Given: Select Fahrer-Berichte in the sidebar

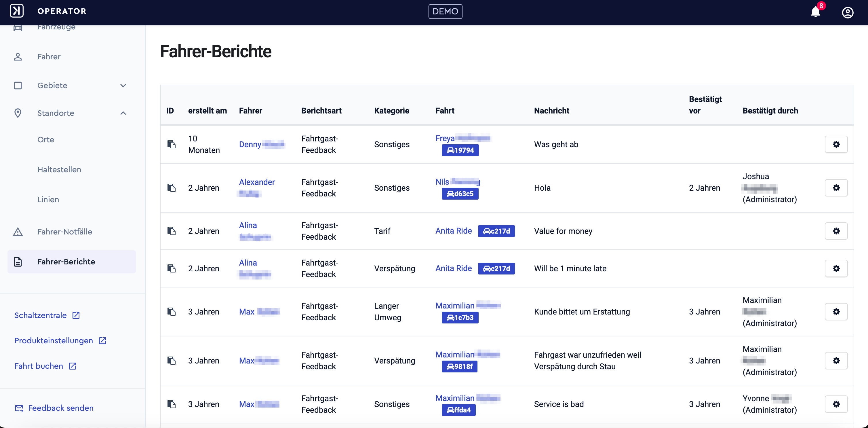Looking at the screenshot, I should click(71, 262).
